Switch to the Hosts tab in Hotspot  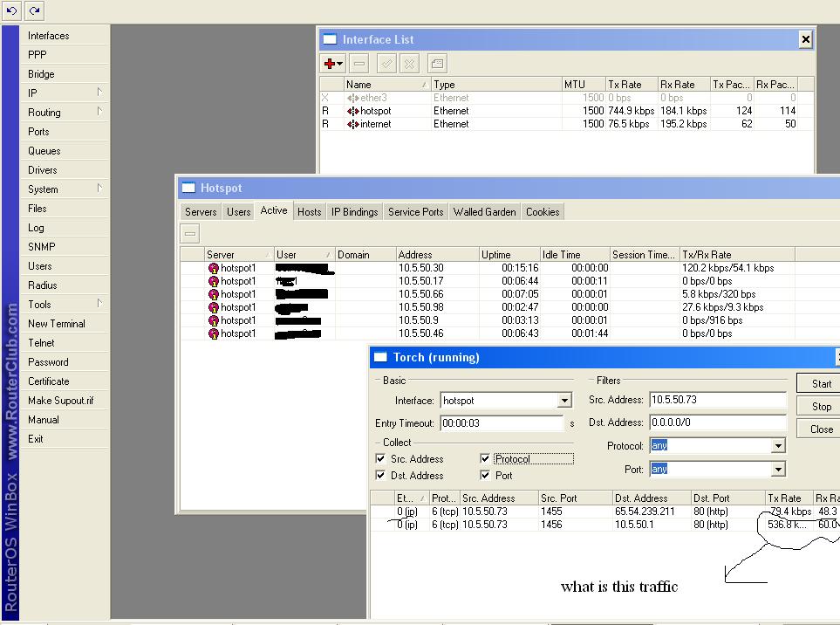tap(309, 212)
